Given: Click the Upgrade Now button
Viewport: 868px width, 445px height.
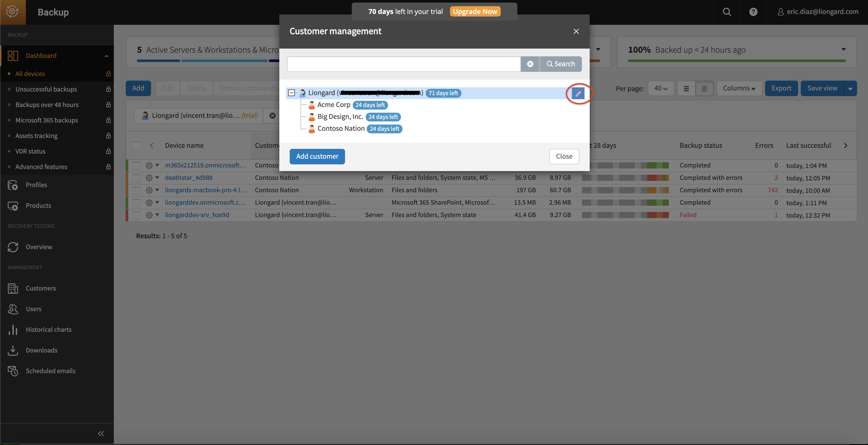Looking at the screenshot, I should click(475, 11).
